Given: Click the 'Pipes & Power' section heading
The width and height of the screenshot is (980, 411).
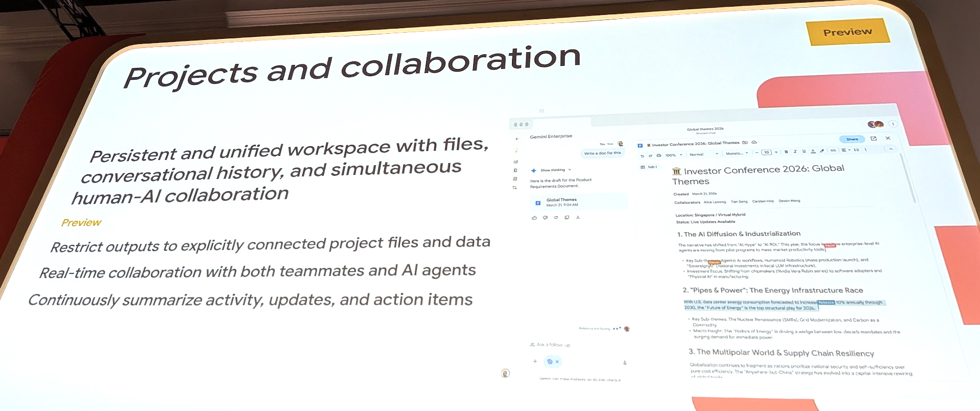Looking at the screenshot, I should [x=773, y=290].
